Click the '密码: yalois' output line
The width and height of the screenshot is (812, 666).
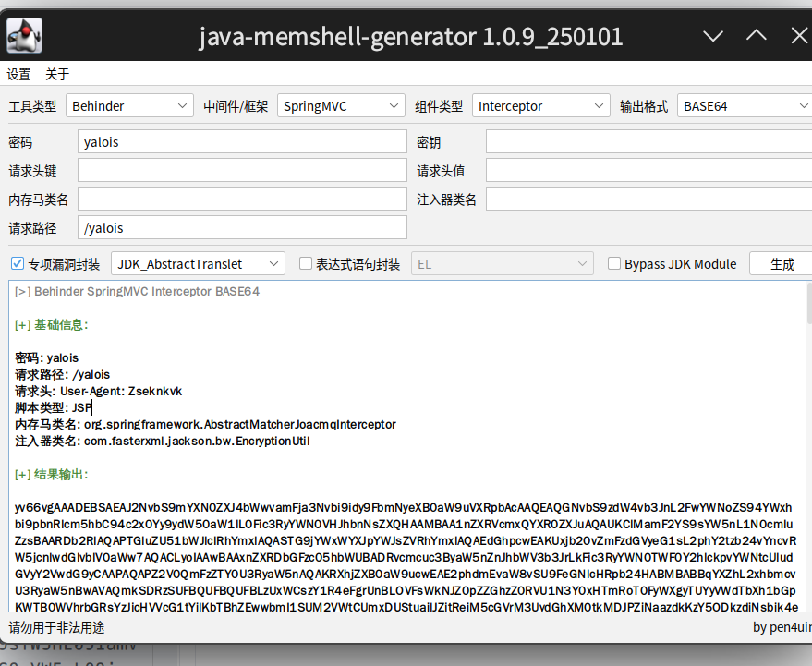point(46,357)
